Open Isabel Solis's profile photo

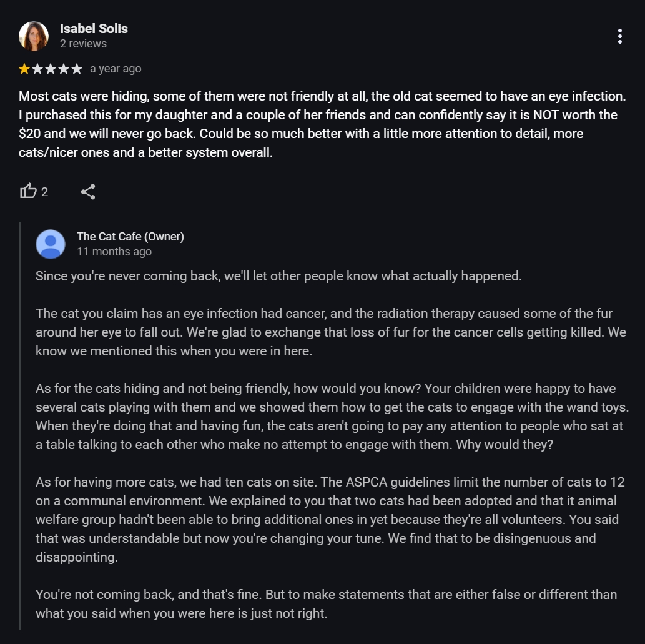(34, 36)
